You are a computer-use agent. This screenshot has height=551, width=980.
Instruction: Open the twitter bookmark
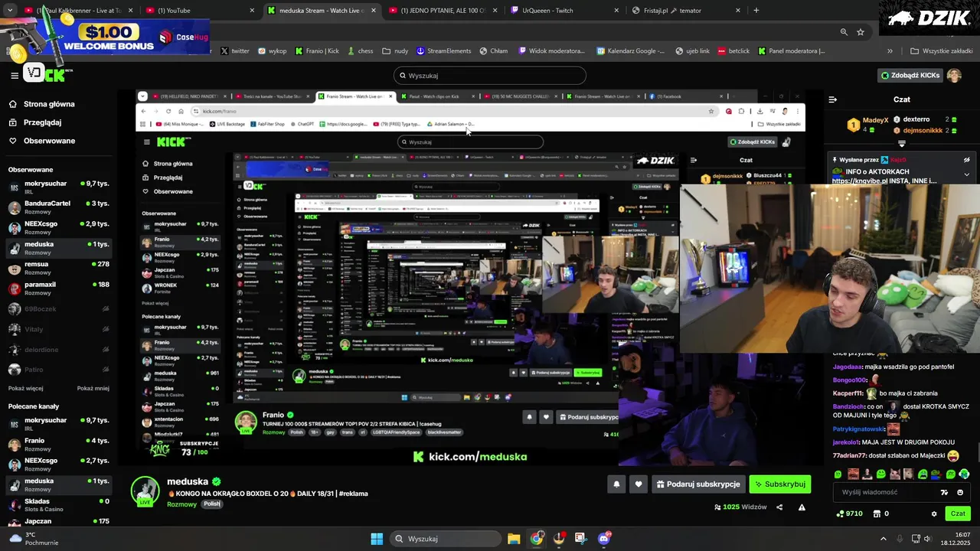point(235,51)
